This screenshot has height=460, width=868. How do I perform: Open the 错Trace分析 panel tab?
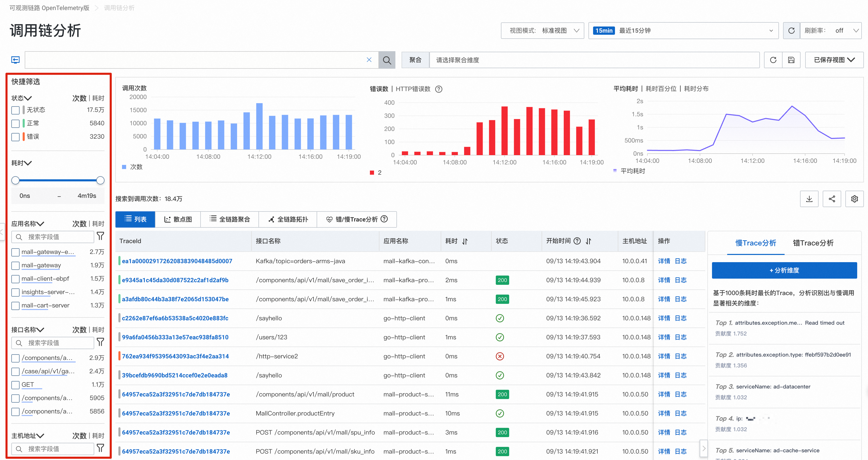point(813,243)
